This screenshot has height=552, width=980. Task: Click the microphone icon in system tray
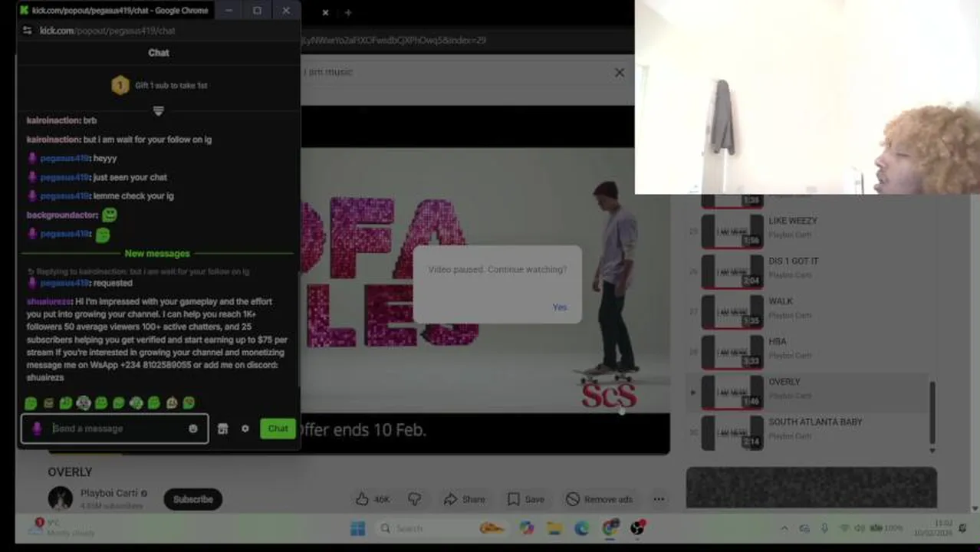(x=824, y=528)
